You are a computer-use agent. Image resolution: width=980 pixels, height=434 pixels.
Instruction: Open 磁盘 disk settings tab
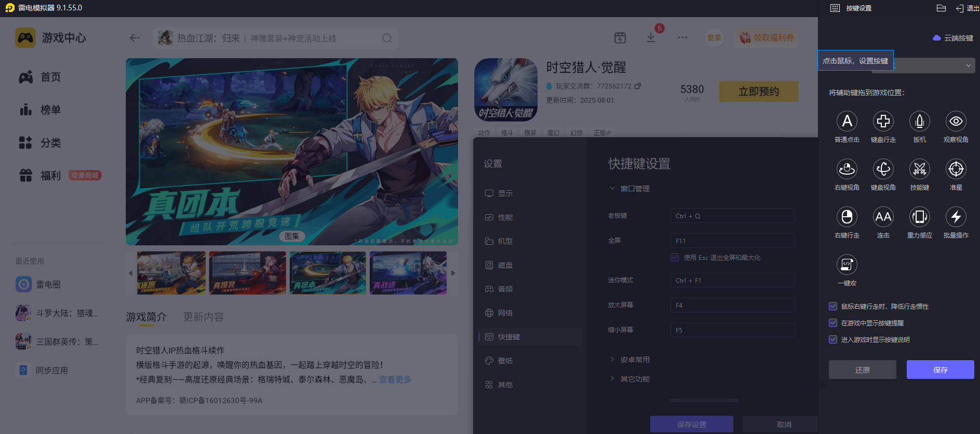click(x=530, y=265)
